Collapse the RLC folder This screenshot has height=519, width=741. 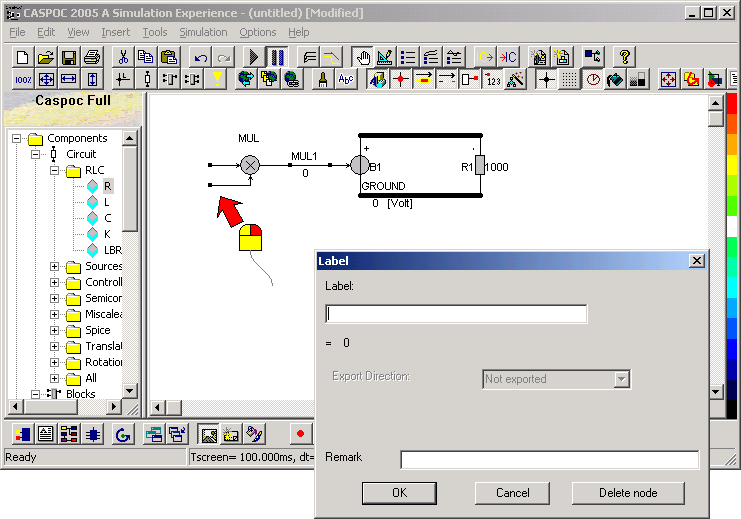coord(54,170)
